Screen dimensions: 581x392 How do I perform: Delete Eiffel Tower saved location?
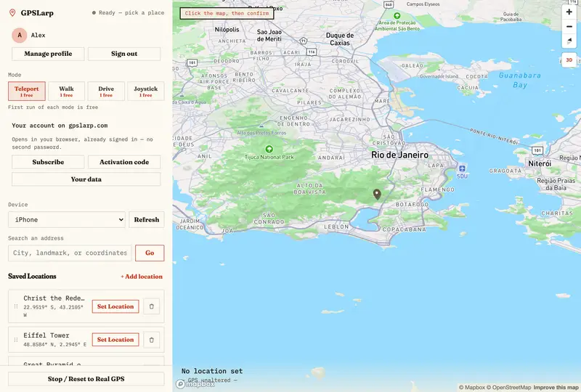pyautogui.click(x=152, y=340)
